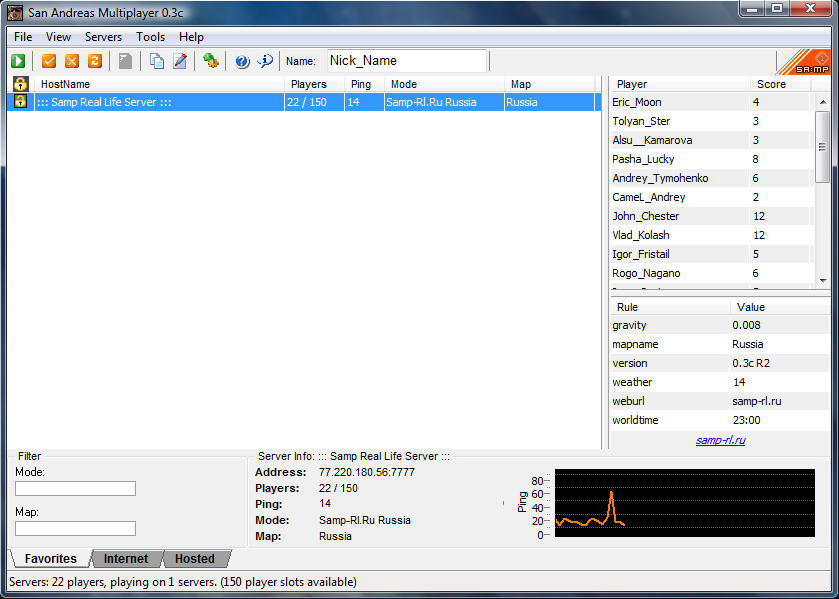Click the Map filter input box
This screenshot has height=599, width=839.
75,528
